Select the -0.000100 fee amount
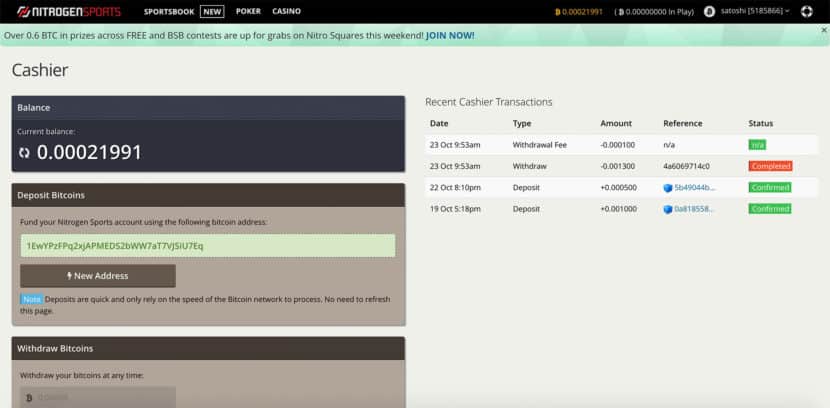The width and height of the screenshot is (830, 408). tap(617, 145)
